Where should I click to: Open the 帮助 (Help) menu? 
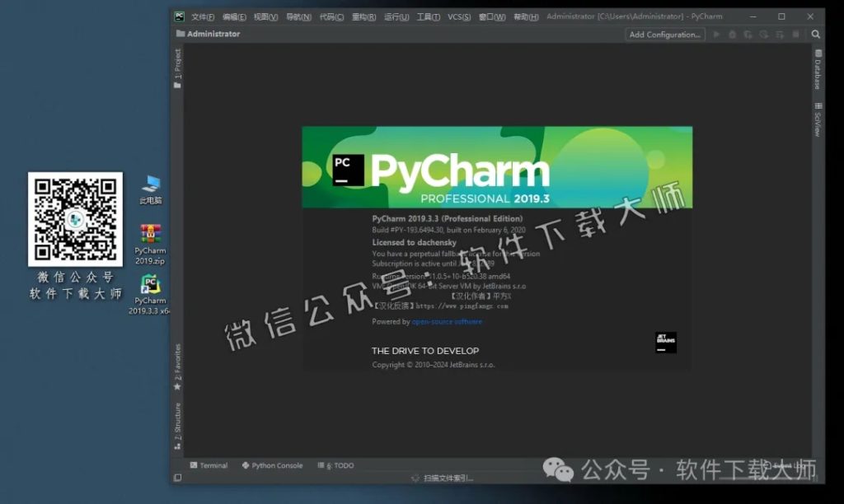pos(525,16)
